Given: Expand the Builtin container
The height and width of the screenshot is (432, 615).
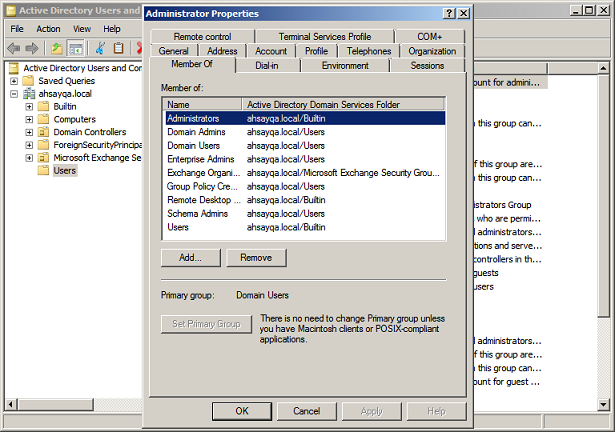Looking at the screenshot, I should point(29,107).
